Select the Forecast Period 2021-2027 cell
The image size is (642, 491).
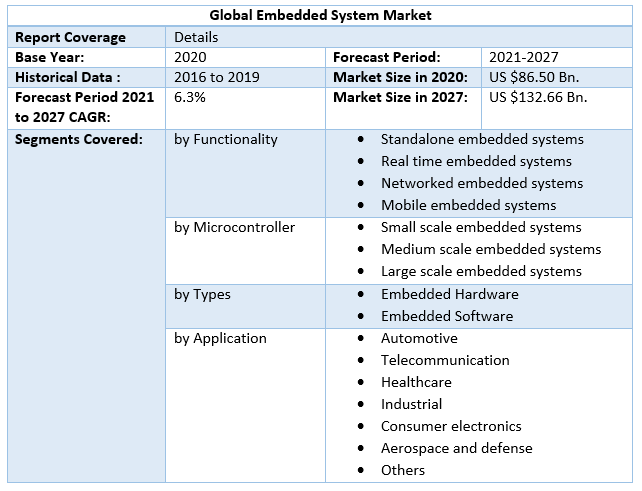coord(522,57)
